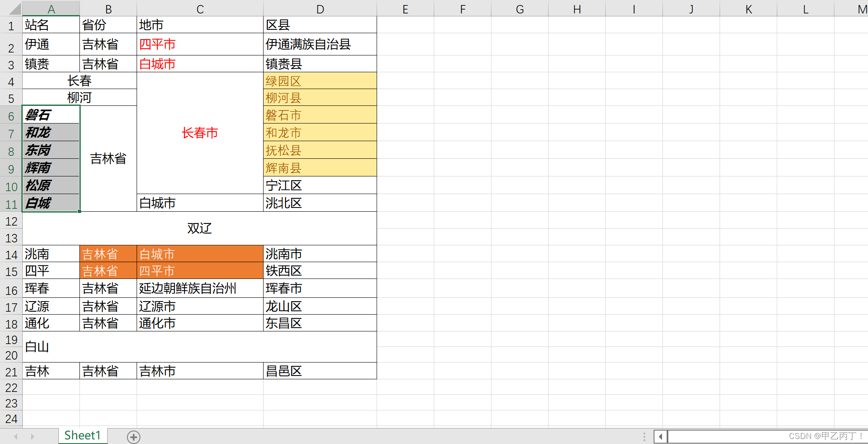Select column J header
Viewport: 868px width, 444px height.
pyautogui.click(x=691, y=9)
